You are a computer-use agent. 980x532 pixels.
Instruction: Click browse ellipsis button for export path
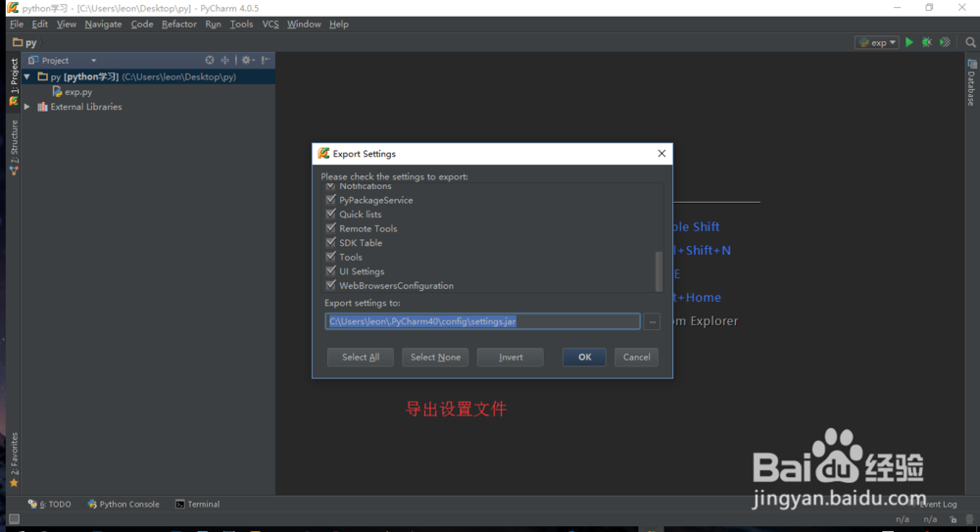[652, 321]
